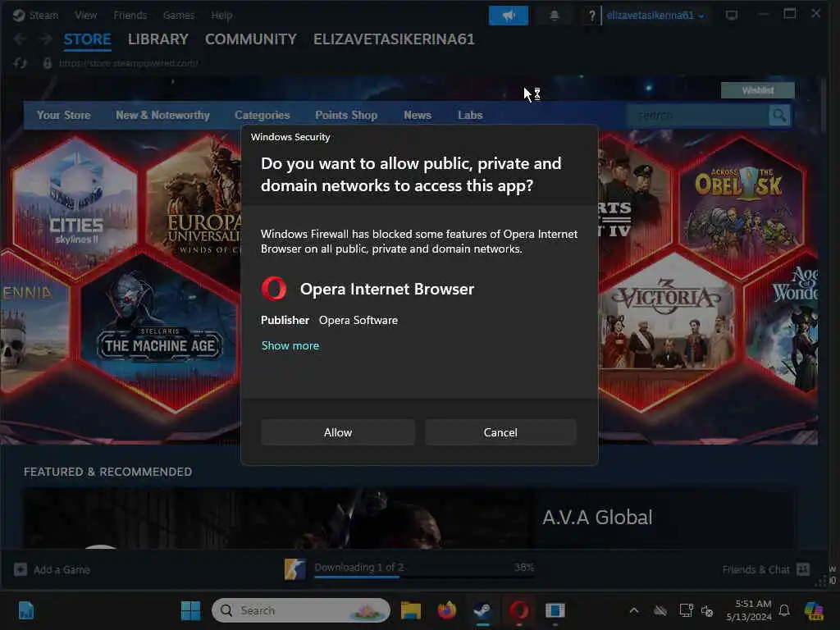Open Your Store menu
The image size is (840, 630).
point(63,115)
